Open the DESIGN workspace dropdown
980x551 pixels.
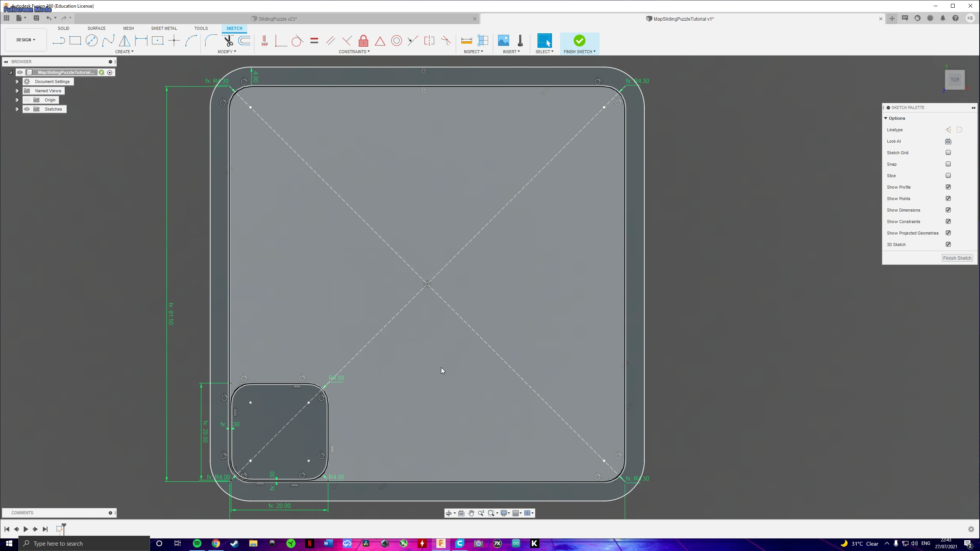click(x=25, y=39)
